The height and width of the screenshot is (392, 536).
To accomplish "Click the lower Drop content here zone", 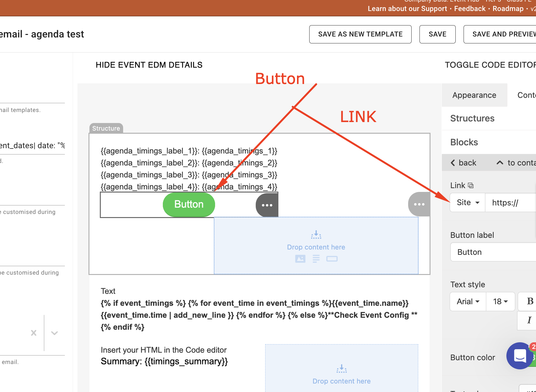I will point(342,368).
